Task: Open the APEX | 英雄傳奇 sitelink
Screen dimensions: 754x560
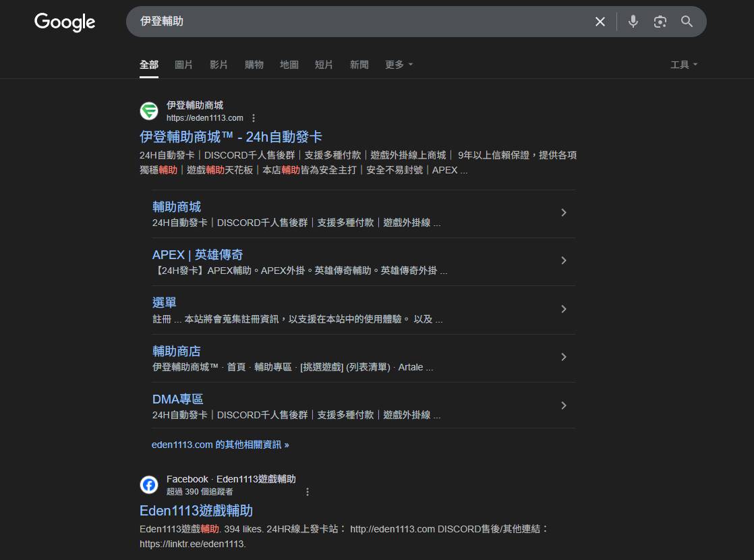Action: [198, 254]
